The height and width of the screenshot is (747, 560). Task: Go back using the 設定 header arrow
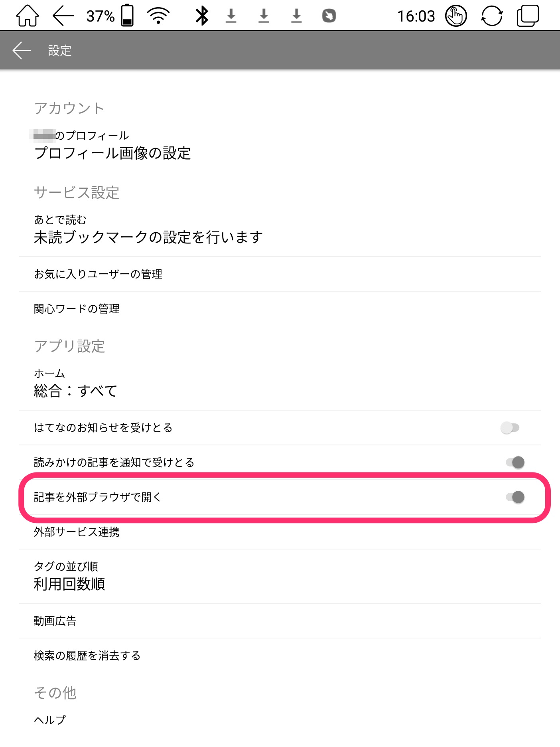click(22, 51)
